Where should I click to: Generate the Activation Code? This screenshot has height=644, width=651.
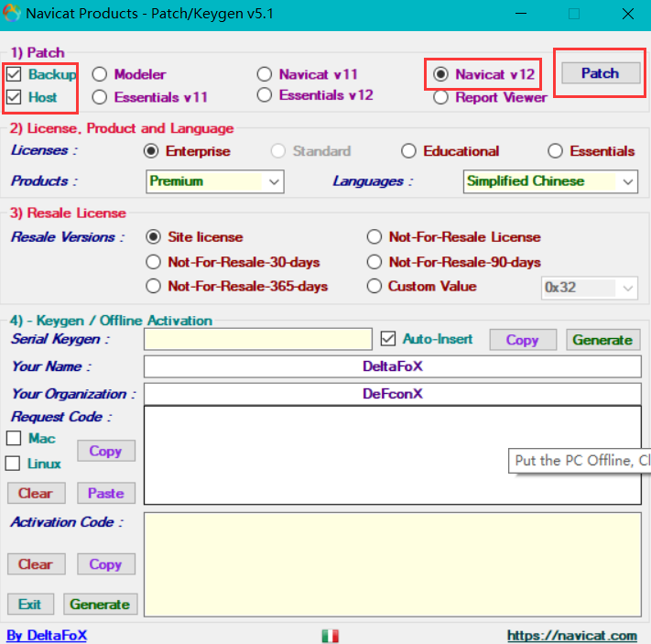point(100,604)
